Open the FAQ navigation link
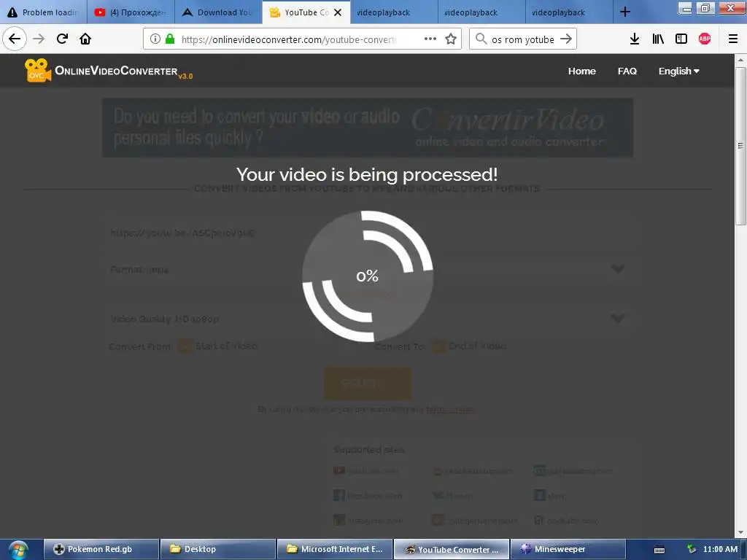This screenshot has width=747, height=560. coord(627,71)
